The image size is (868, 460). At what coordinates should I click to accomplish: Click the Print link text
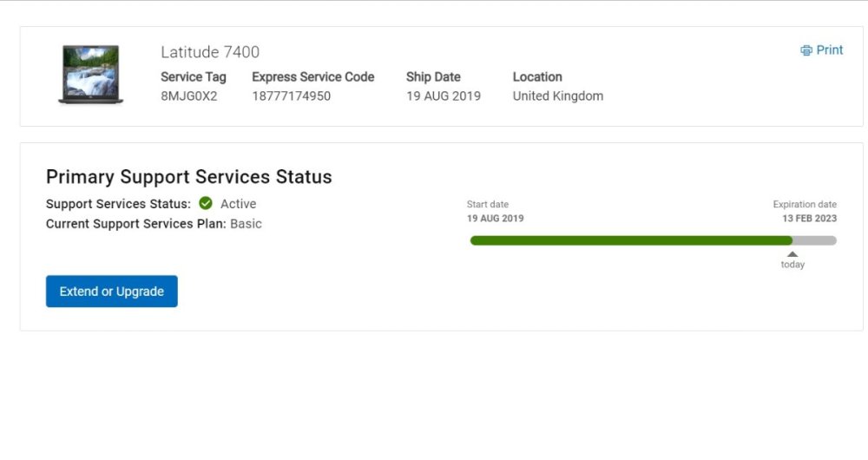point(830,50)
